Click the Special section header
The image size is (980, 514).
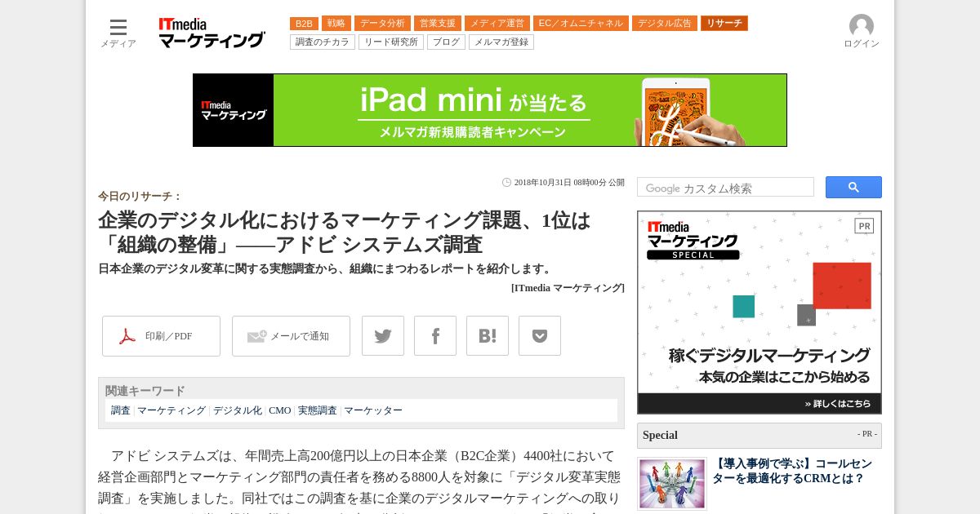coord(759,435)
